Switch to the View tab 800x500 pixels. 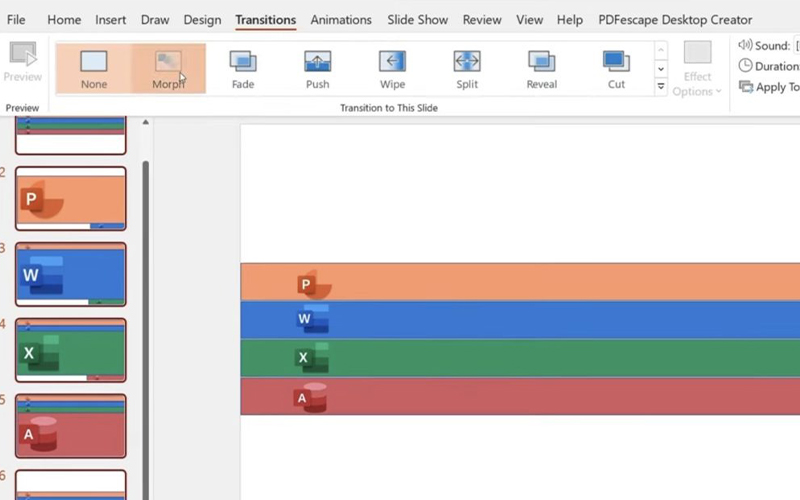(x=529, y=20)
